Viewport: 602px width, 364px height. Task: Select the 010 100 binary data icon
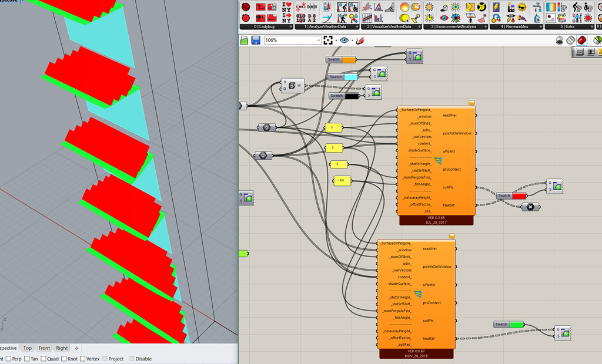click(x=301, y=18)
